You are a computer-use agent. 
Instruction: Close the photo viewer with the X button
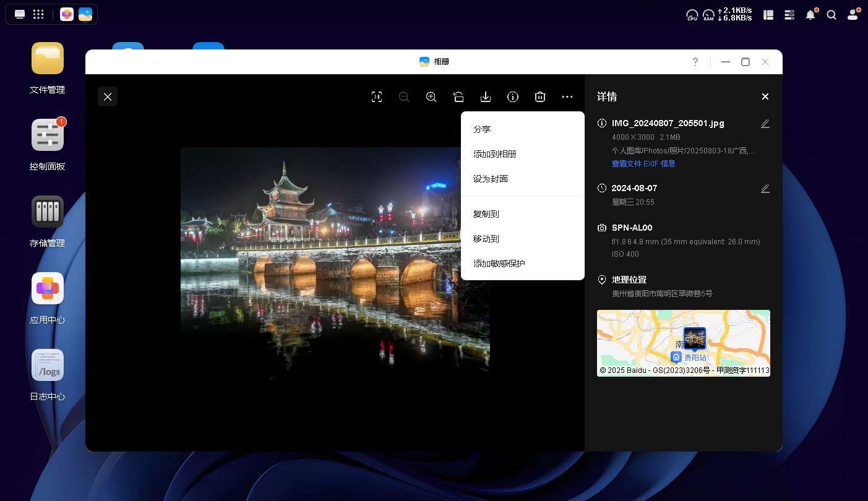tap(108, 96)
